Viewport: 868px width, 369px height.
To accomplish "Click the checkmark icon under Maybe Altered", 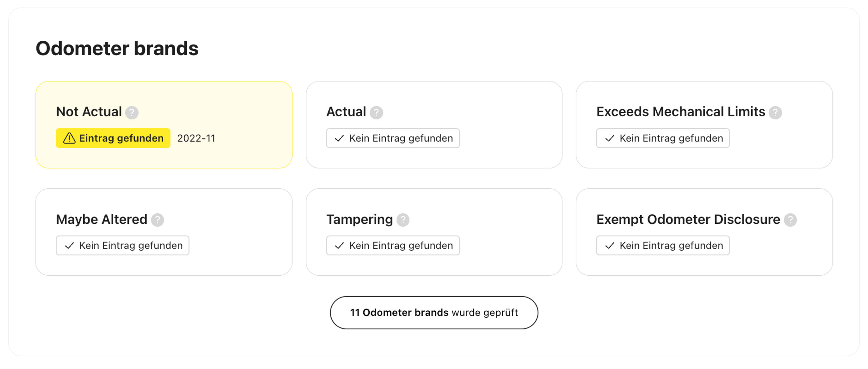I will pos(69,246).
